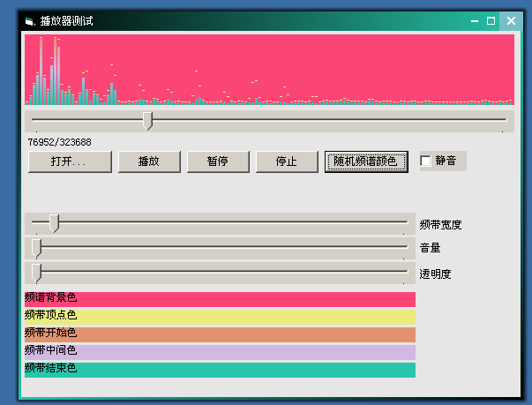Pick the 频带开始色 start color swatch

pos(220,334)
